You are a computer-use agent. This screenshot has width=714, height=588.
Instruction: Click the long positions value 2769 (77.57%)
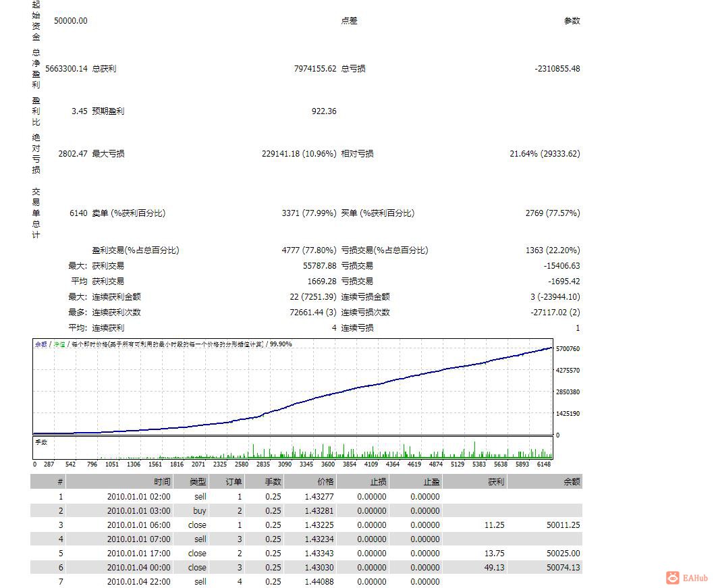553,213
